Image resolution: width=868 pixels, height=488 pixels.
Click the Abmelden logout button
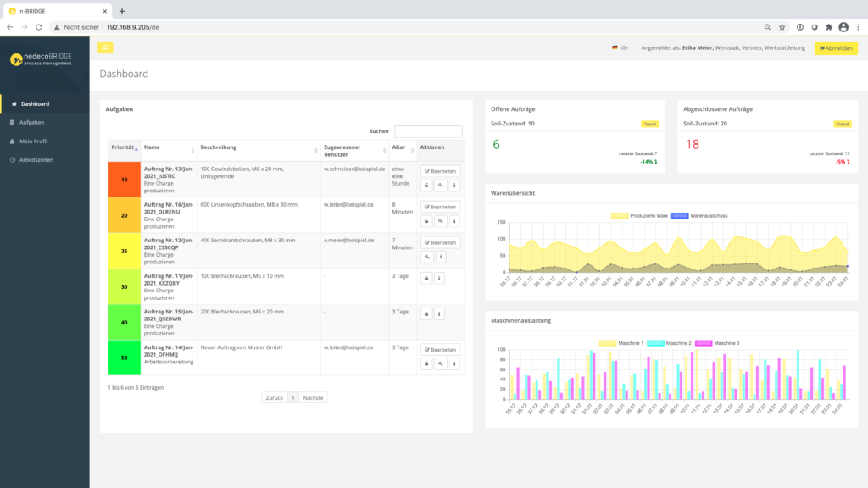coord(836,48)
